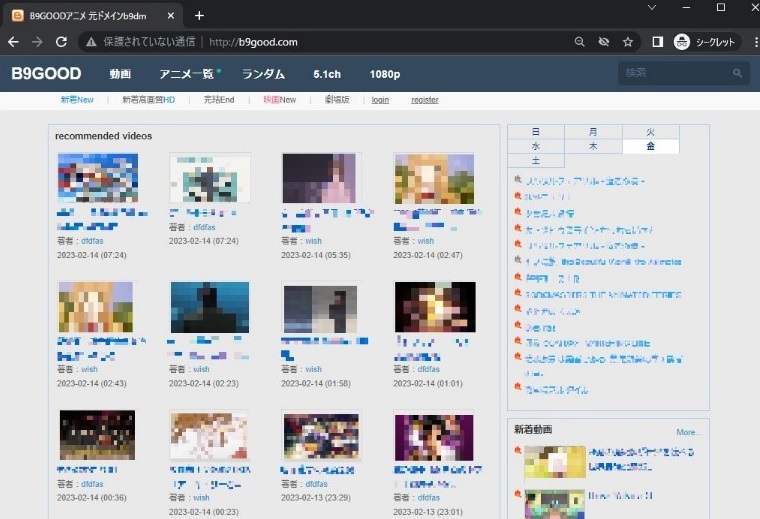Click the crossed-eye icon in address bar
Image resolution: width=760 pixels, height=519 pixels.
[x=604, y=42]
